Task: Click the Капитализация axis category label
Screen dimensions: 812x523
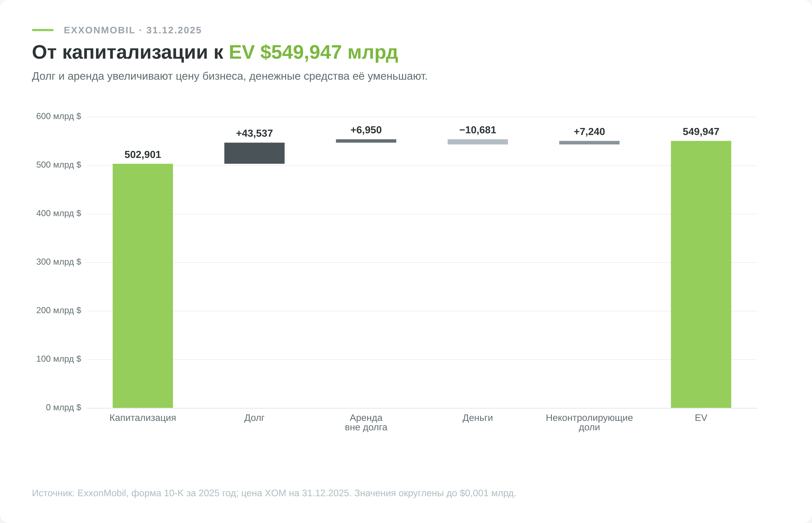Action: click(143, 418)
